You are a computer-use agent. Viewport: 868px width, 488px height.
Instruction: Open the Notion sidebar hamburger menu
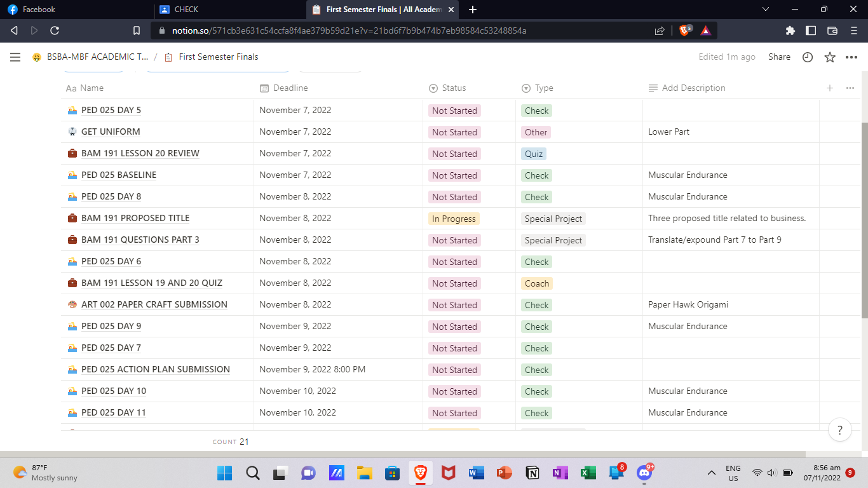point(15,57)
